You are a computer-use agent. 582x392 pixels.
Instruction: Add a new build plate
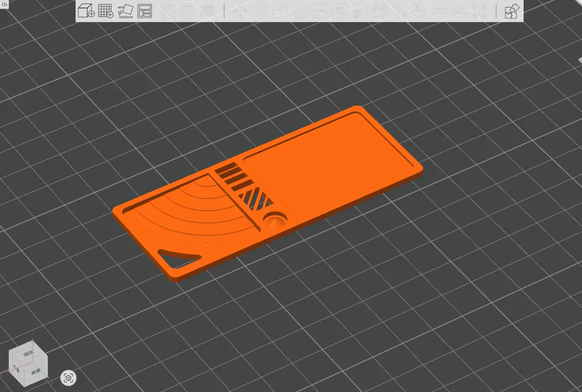tap(106, 12)
